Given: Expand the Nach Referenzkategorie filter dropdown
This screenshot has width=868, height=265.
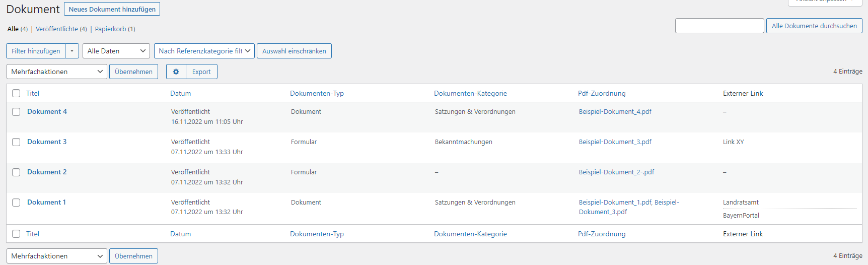Looking at the screenshot, I should click(204, 51).
